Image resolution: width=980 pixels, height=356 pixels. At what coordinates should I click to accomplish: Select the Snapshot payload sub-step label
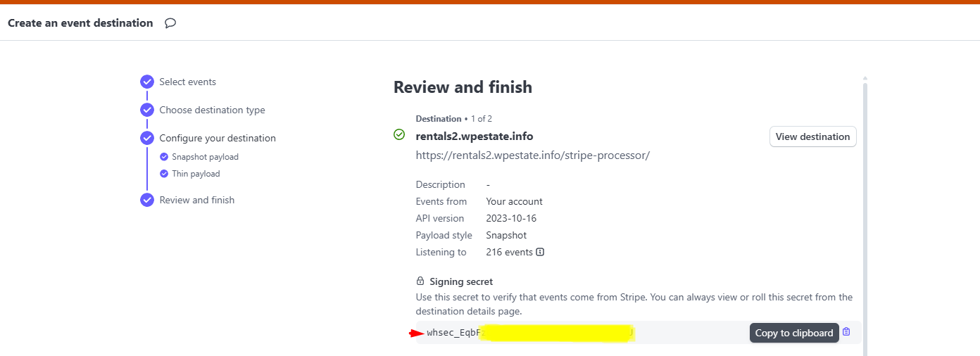click(205, 157)
